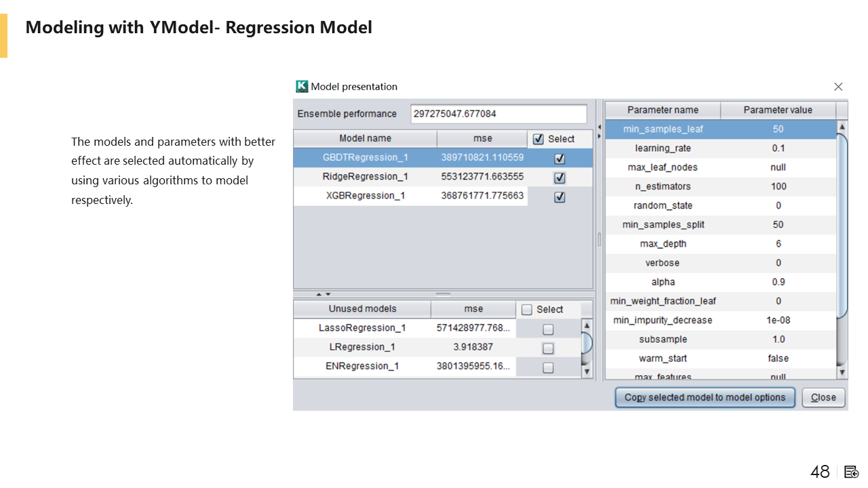The height and width of the screenshot is (488, 868).
Task: Collapse the parameter panel using right splitter arrow
Action: 599,135
